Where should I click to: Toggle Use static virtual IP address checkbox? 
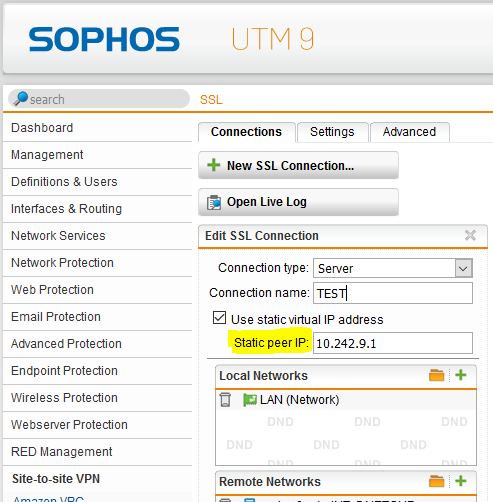point(219,318)
